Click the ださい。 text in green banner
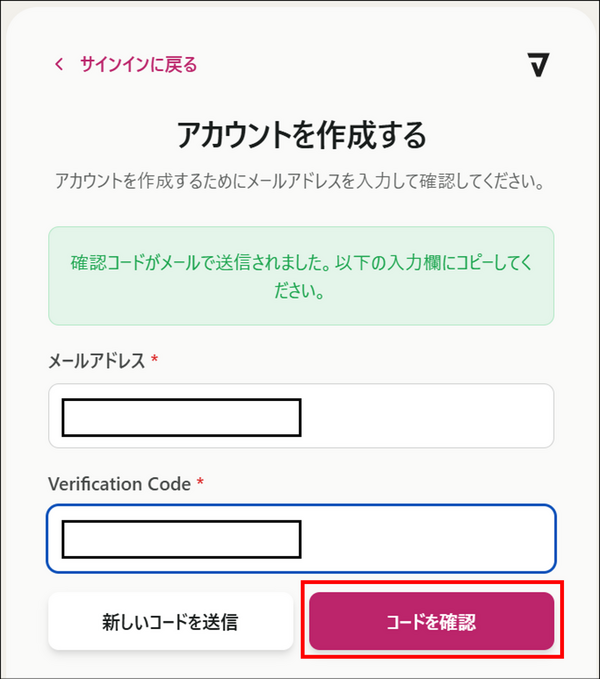 tap(301, 294)
